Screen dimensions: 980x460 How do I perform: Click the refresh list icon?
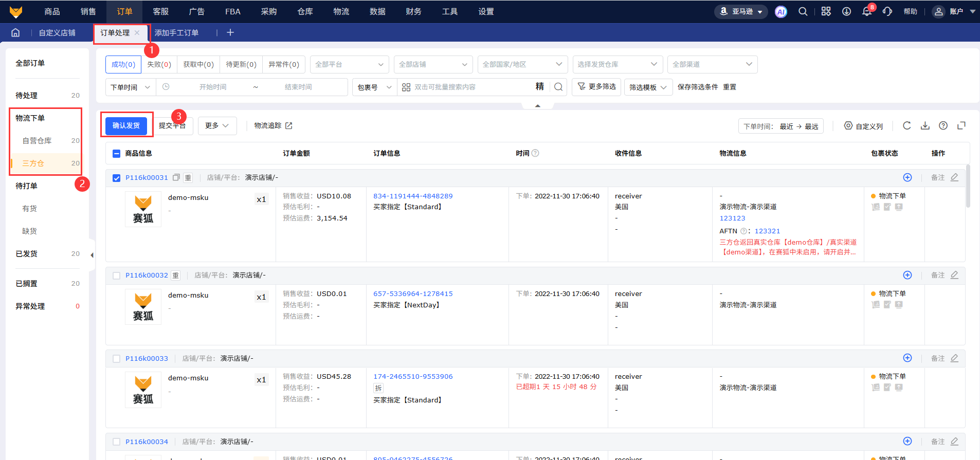[906, 126]
